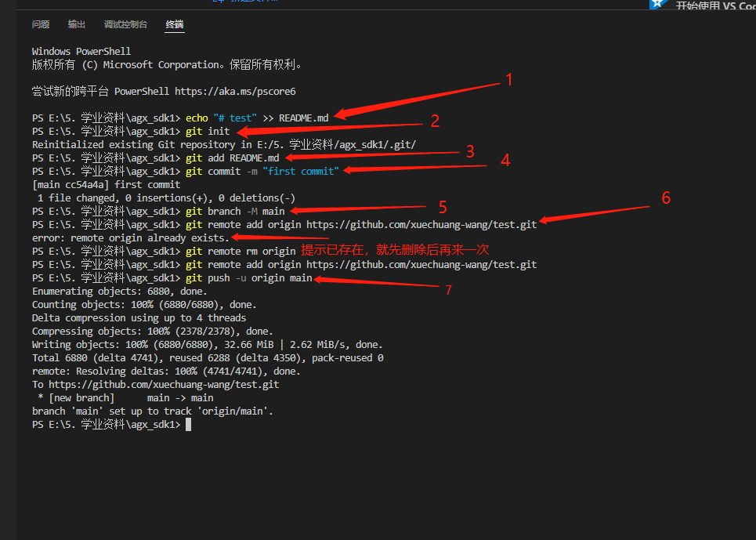756x540 pixels.
Task: Switch to the 问题 (Problems) tab
Action: point(40,24)
